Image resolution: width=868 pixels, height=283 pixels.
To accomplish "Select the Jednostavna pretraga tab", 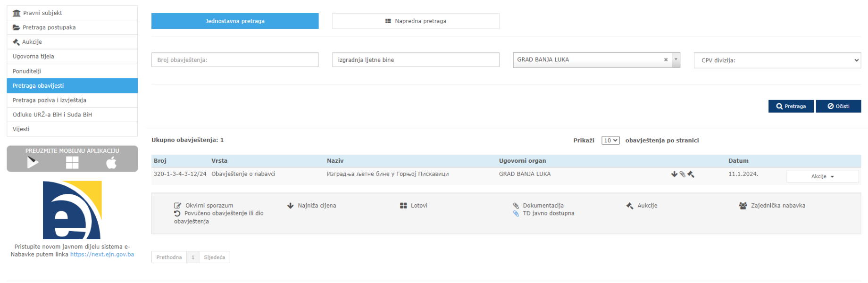I will 235,21.
